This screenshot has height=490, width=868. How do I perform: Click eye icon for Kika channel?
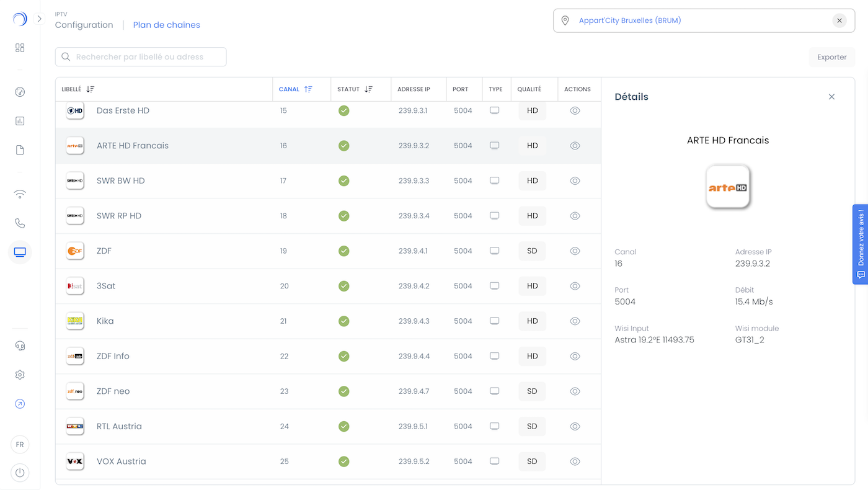click(575, 321)
